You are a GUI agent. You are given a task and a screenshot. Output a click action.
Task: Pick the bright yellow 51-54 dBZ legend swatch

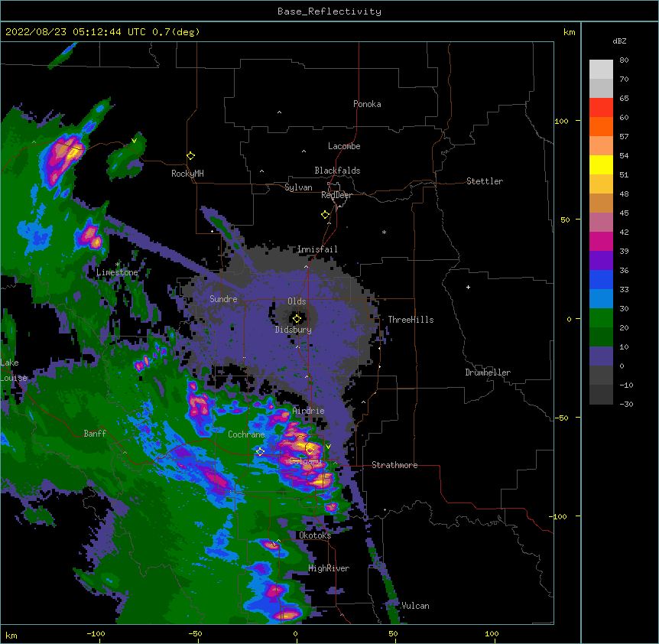tap(601, 164)
